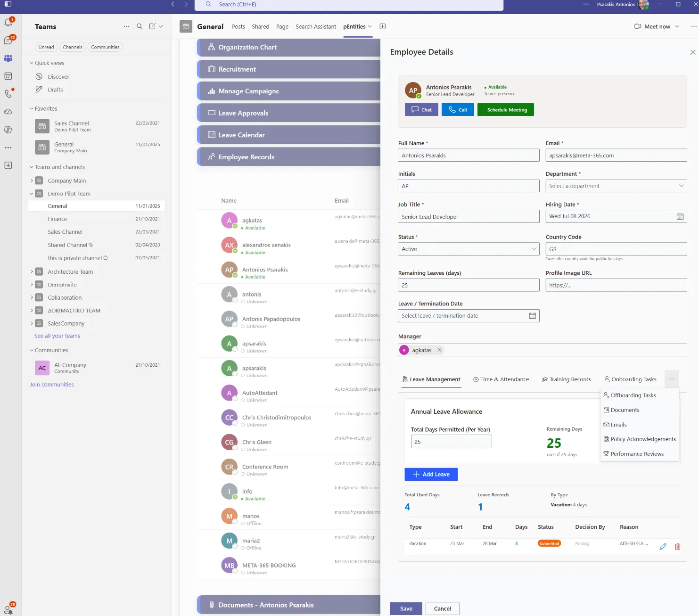
Task: Open the Posts tab
Action: (238, 27)
